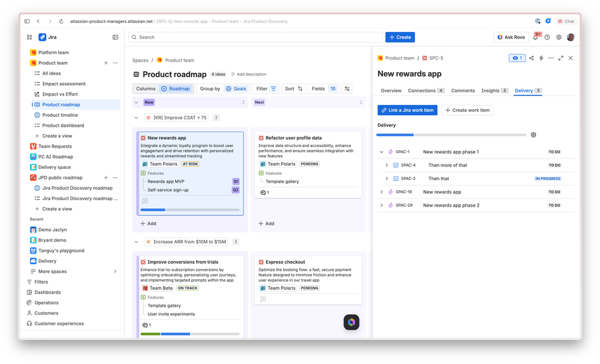Click Link a Jira work item

click(407, 110)
